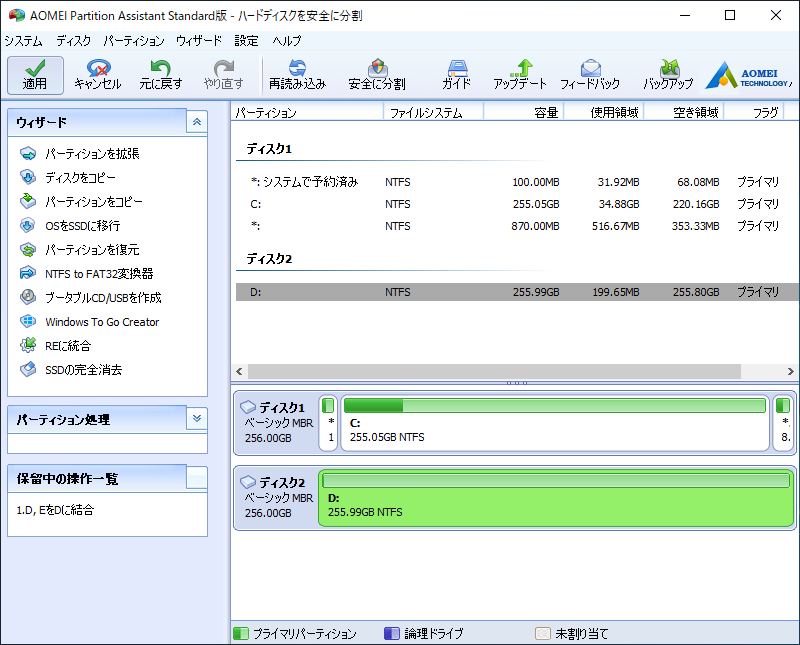This screenshot has width=800, height=645.
Task: Open the ウィザード menu
Action: click(x=199, y=41)
